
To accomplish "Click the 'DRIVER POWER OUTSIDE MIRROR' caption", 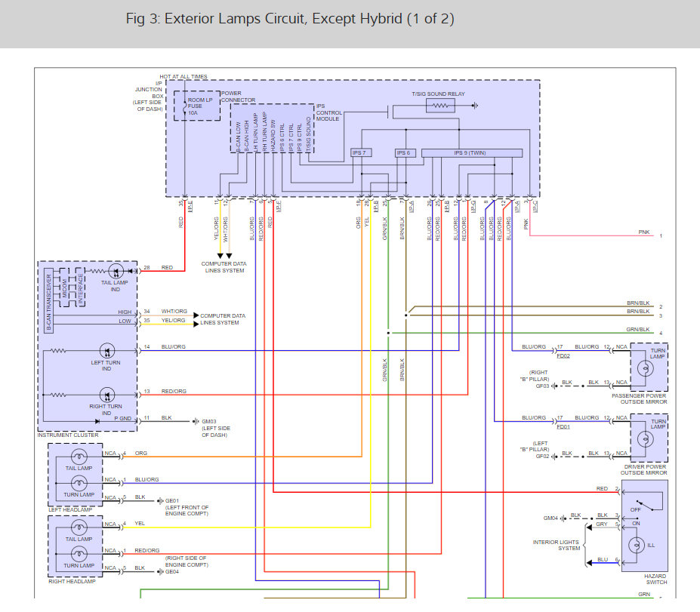I will point(643,469).
